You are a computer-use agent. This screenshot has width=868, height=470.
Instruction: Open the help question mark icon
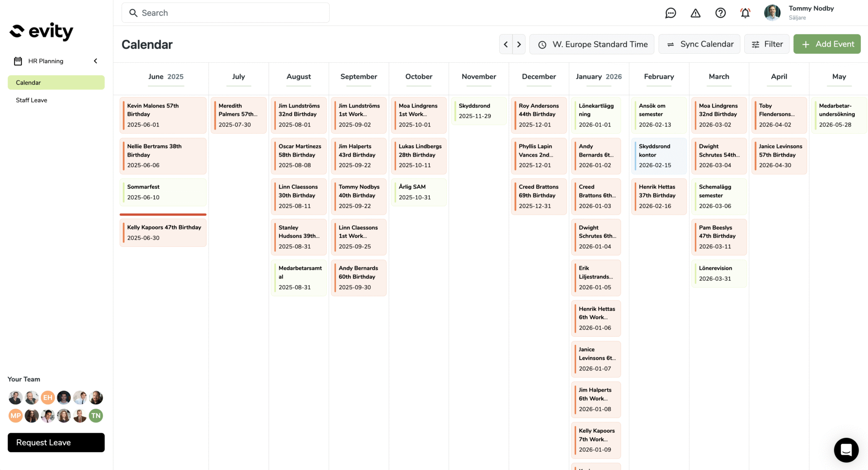(721, 13)
